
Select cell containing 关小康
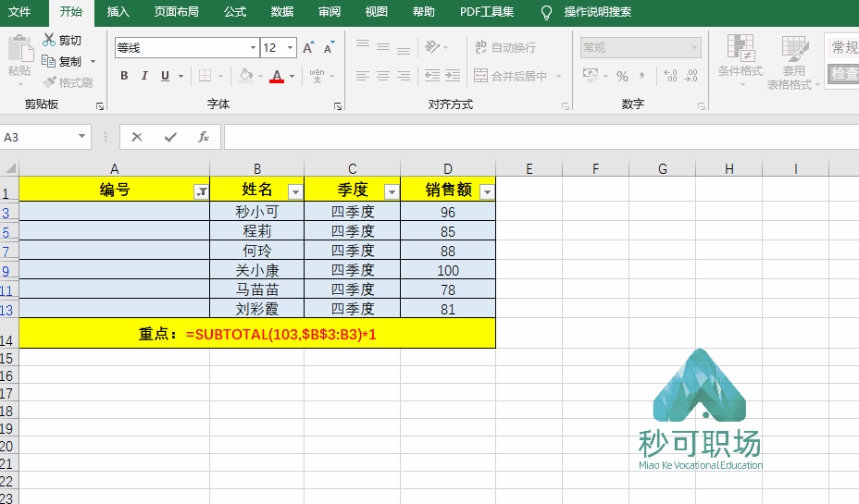coord(257,270)
